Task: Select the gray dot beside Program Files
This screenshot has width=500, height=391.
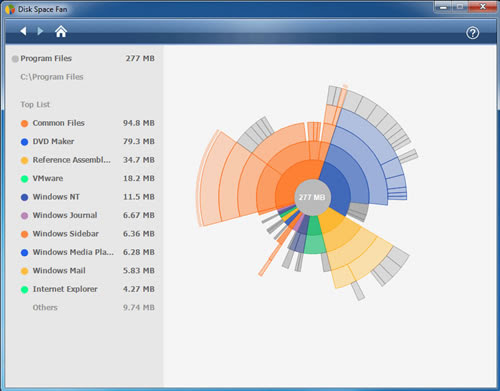Action: click(x=15, y=59)
